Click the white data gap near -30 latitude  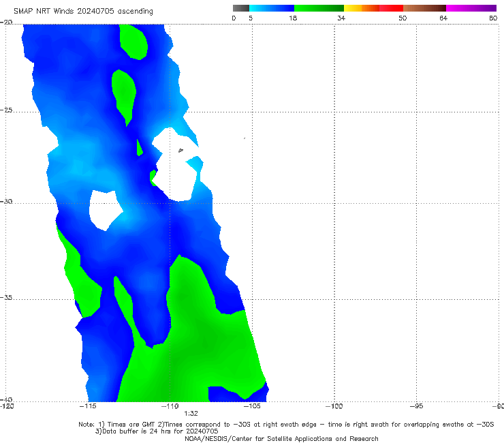point(106,210)
